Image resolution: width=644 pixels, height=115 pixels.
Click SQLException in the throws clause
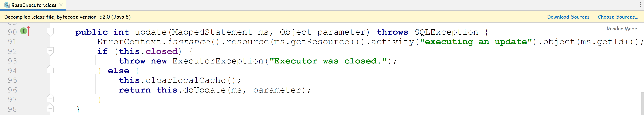point(446,32)
